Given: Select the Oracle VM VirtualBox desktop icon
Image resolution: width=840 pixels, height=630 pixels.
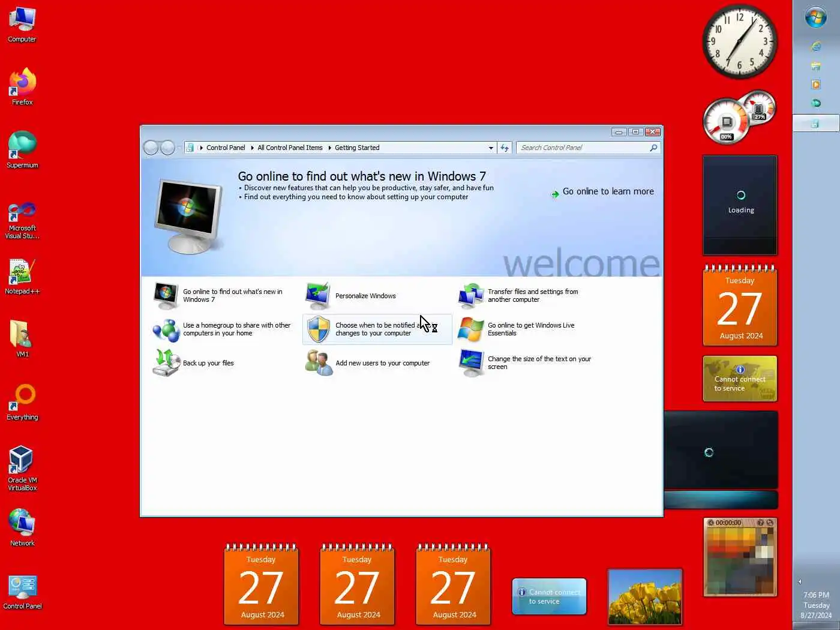Looking at the screenshot, I should click(x=22, y=469).
